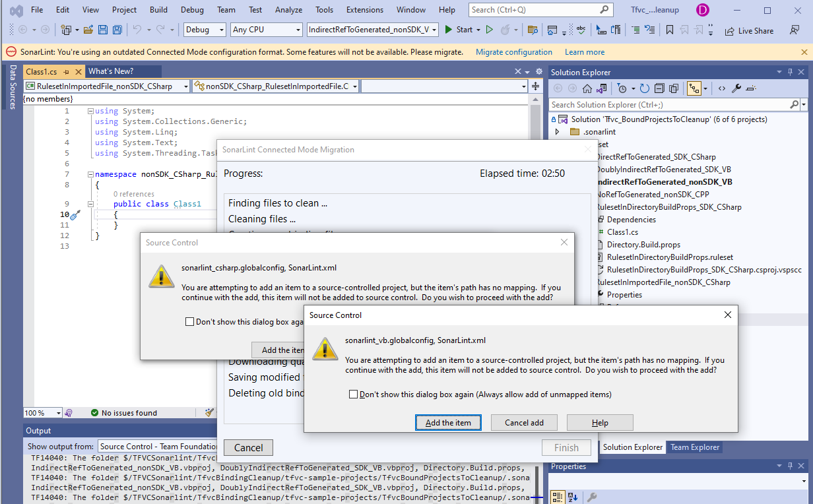Screen dimensions: 813x504
Task: Click the Undo arrow icon
Action: click(x=137, y=30)
